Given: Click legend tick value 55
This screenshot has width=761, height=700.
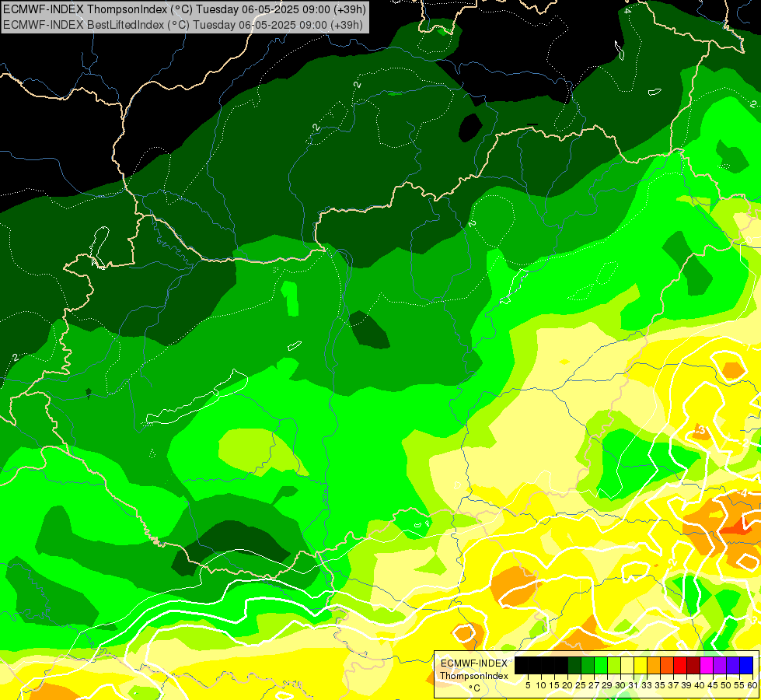Looking at the screenshot, I should coord(740,685).
